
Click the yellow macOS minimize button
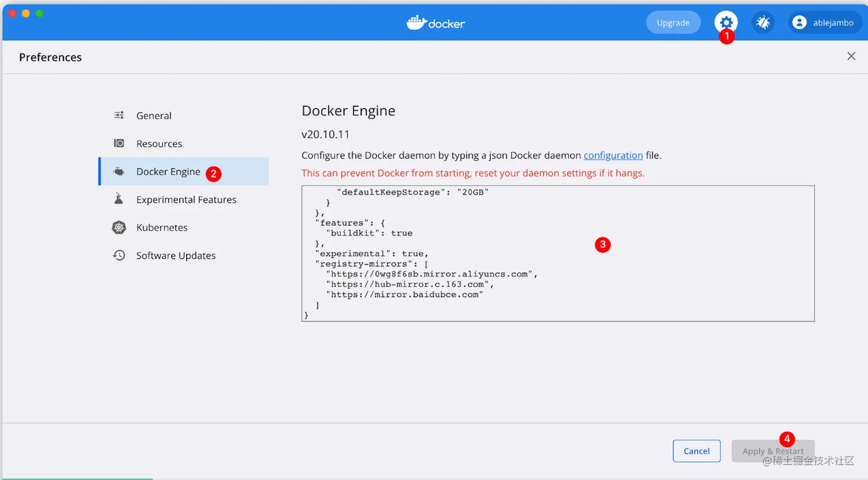[26, 13]
